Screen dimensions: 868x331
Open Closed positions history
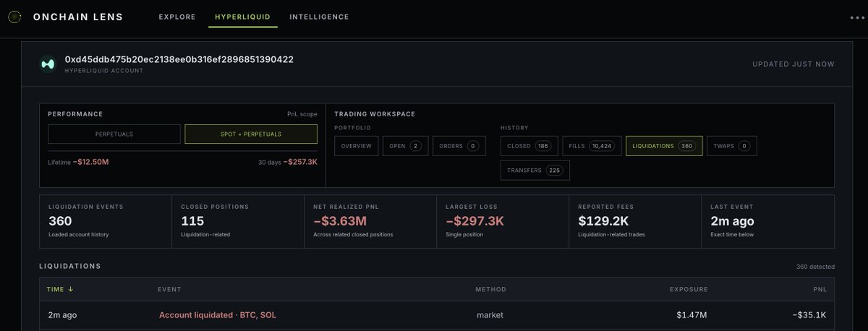pyautogui.click(x=528, y=146)
